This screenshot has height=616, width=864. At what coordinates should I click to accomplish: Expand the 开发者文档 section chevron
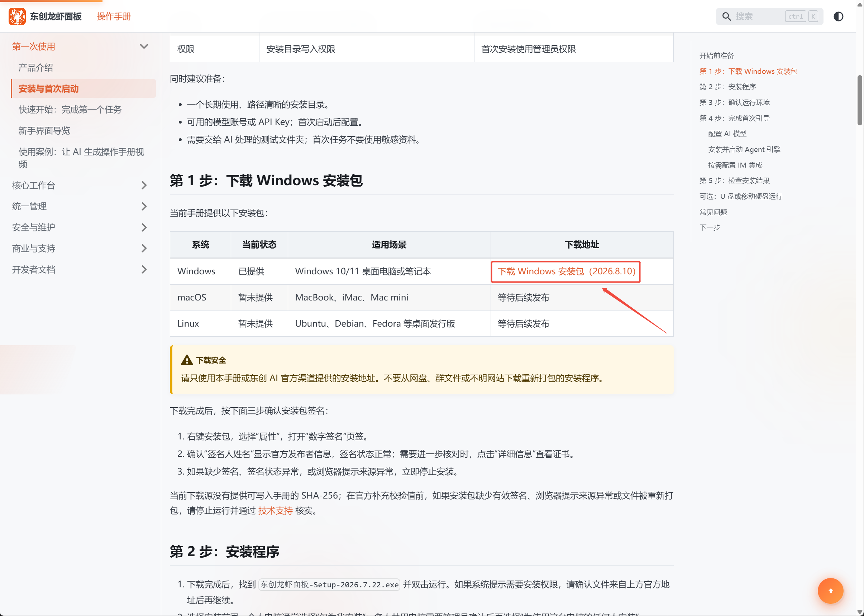coord(144,269)
